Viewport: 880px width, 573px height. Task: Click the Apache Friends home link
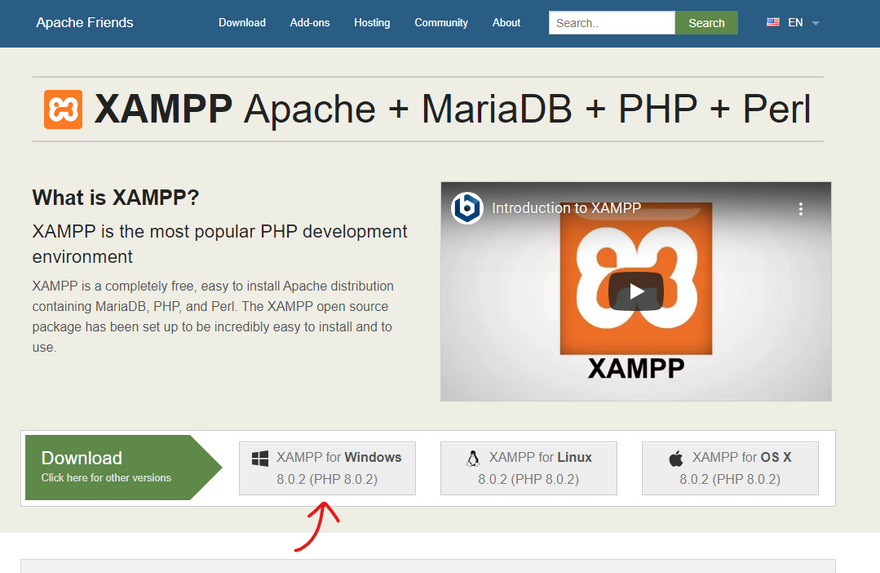pos(84,22)
